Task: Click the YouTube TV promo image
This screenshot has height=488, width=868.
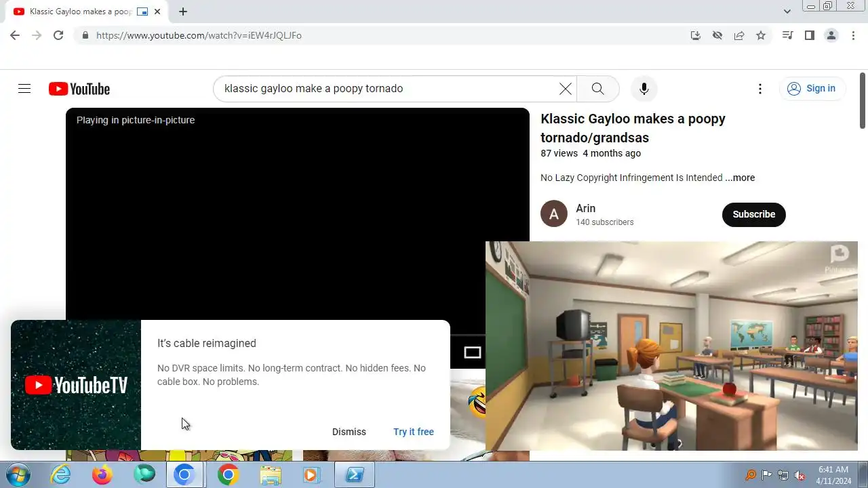Action: point(76,385)
